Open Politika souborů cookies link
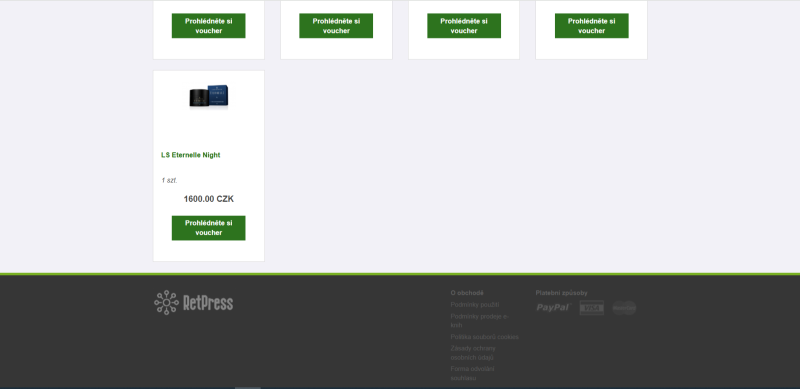Image resolution: width=800 pixels, height=389 pixels. click(x=484, y=337)
